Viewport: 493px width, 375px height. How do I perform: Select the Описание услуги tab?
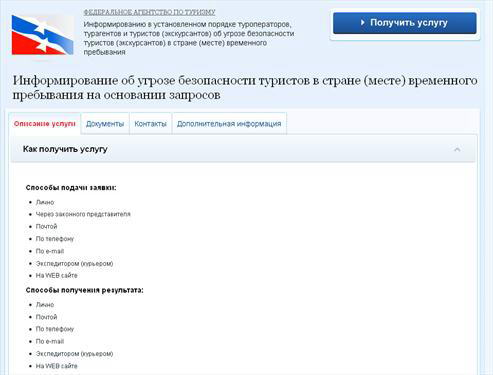[x=45, y=124]
